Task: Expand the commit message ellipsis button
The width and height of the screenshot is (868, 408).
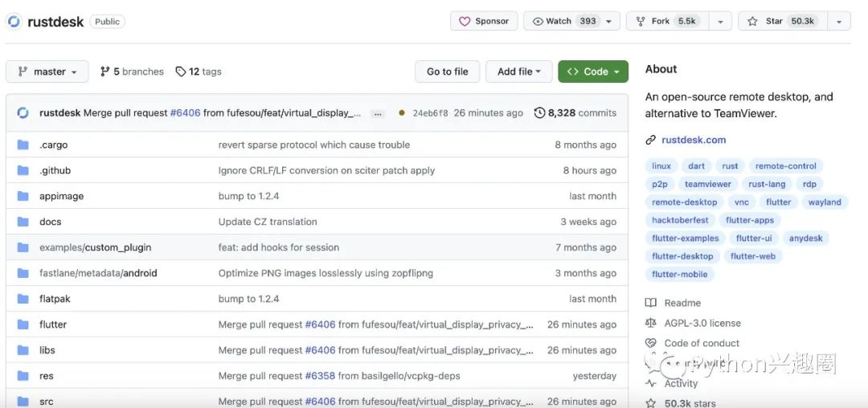Action: (x=378, y=113)
